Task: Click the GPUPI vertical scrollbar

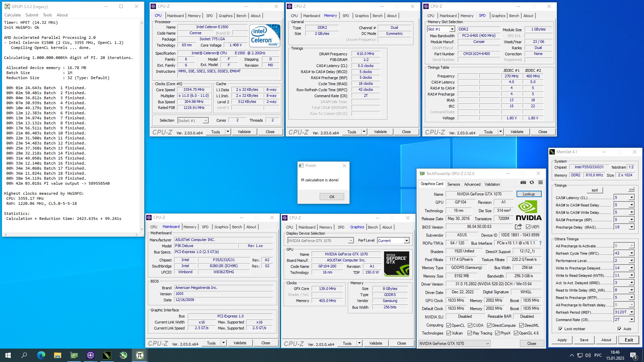Action: click(x=142, y=126)
